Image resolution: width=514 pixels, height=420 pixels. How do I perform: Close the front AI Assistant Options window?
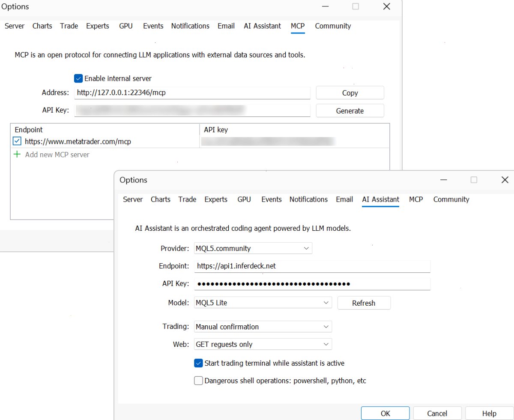(505, 180)
